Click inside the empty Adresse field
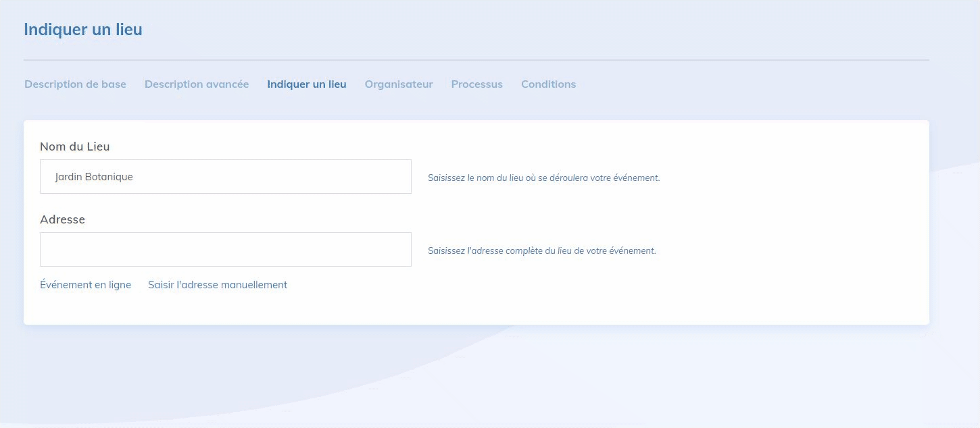The image size is (980, 428). click(x=225, y=250)
